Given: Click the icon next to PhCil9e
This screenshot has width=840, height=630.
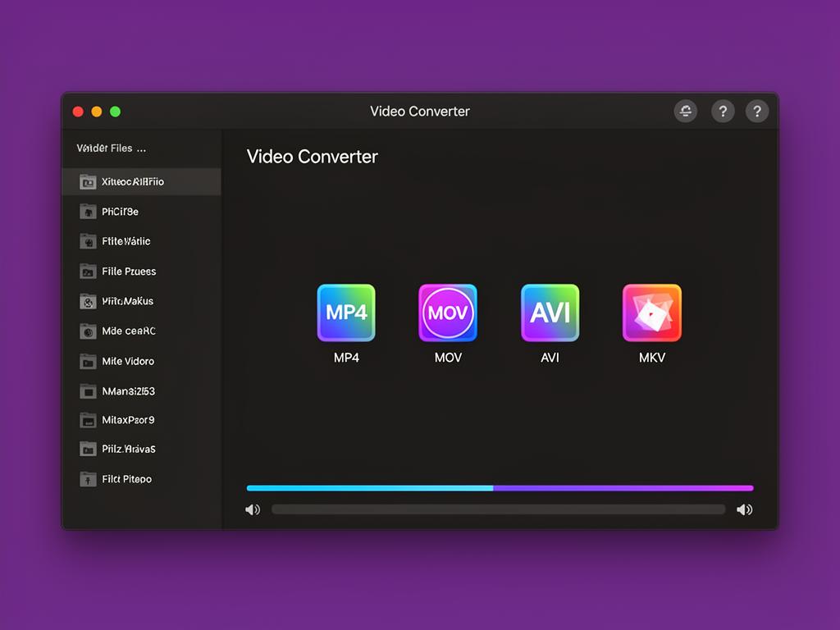Looking at the screenshot, I should 89,211.
